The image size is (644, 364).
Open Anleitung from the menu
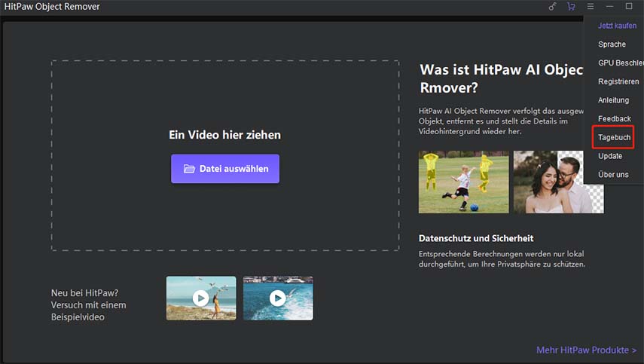(x=613, y=99)
